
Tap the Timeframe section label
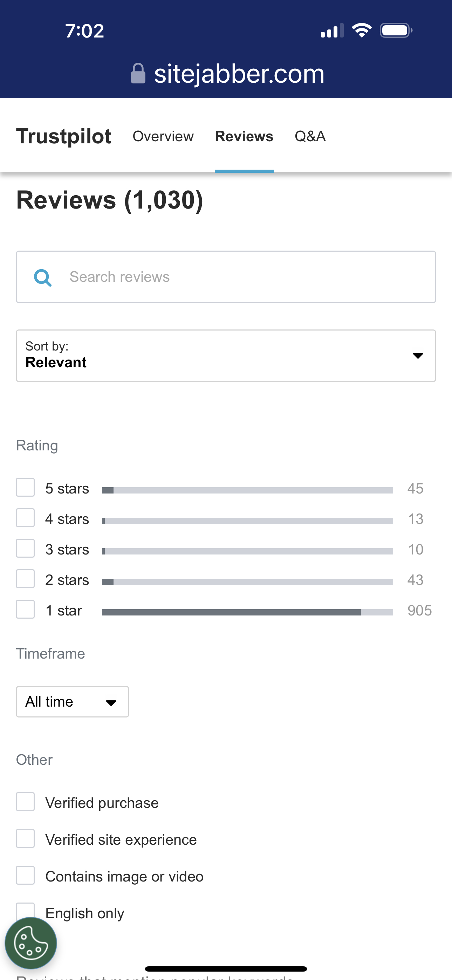pos(50,654)
